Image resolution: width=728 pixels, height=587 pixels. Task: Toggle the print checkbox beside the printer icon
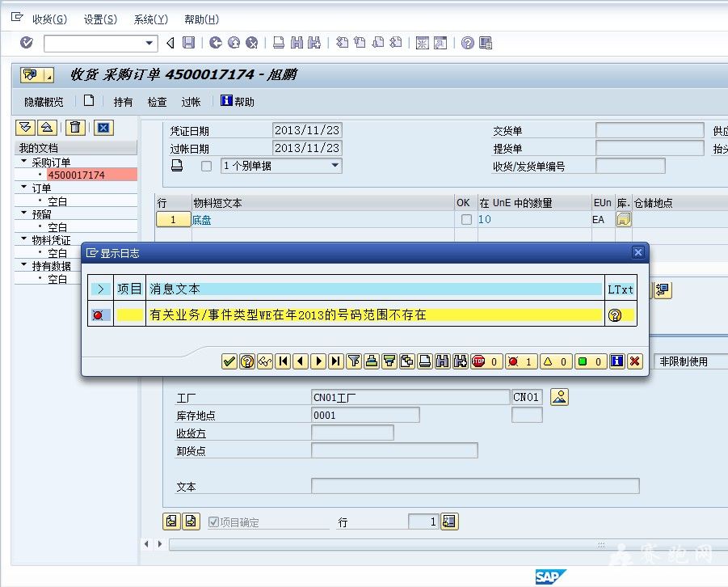point(206,166)
